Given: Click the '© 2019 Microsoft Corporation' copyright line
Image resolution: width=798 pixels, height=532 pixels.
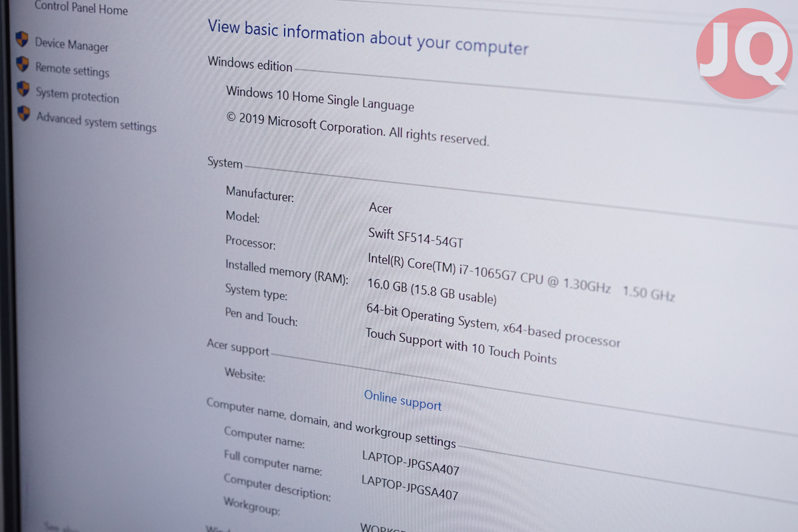Looking at the screenshot, I should click(x=358, y=128).
